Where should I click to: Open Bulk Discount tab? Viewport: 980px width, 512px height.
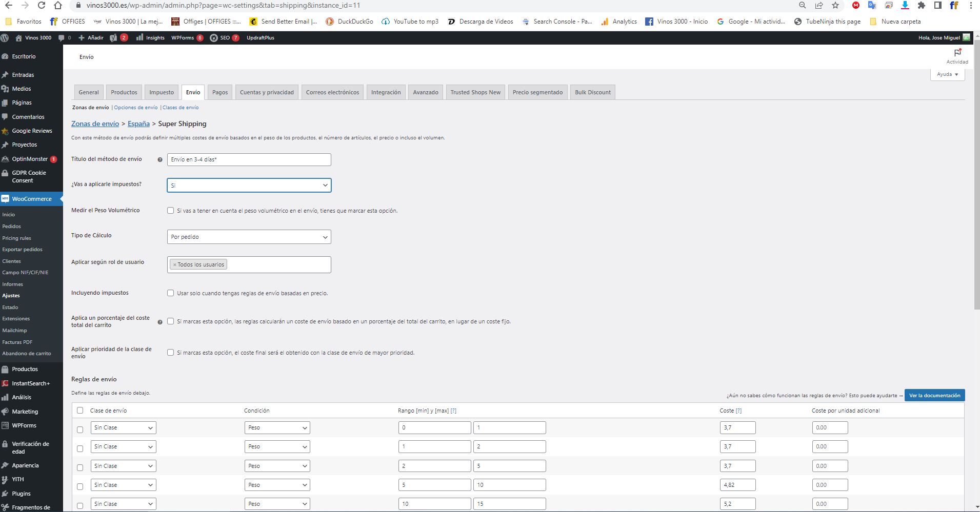(593, 92)
